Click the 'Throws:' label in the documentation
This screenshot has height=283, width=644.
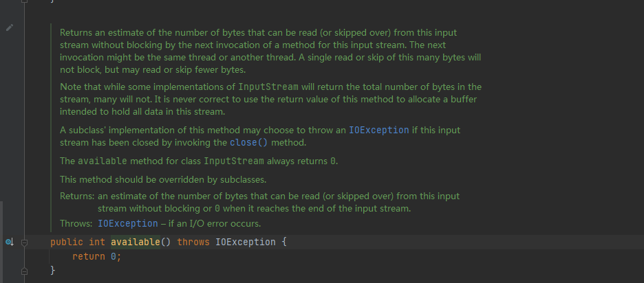(x=76, y=223)
